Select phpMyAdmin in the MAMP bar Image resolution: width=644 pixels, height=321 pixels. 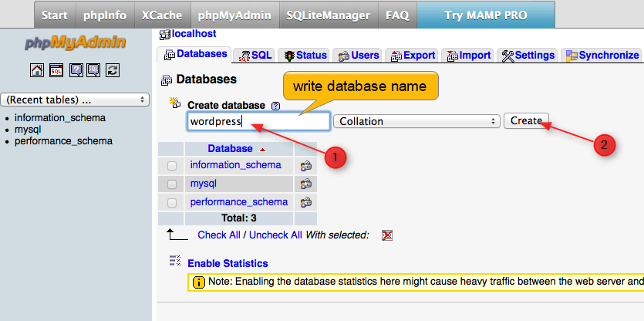(x=234, y=15)
